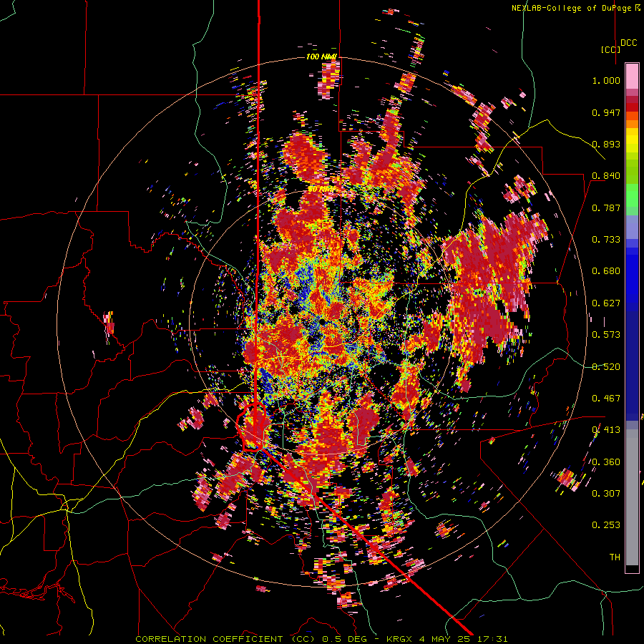Screen dimensions: 644x644
Task: Pick the black box at color bar bottom
Action: click(632, 569)
